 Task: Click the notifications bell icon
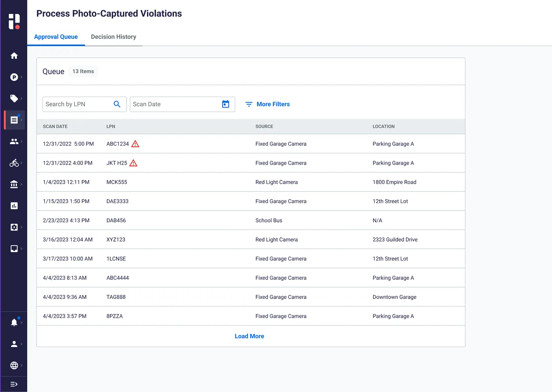coord(14,323)
